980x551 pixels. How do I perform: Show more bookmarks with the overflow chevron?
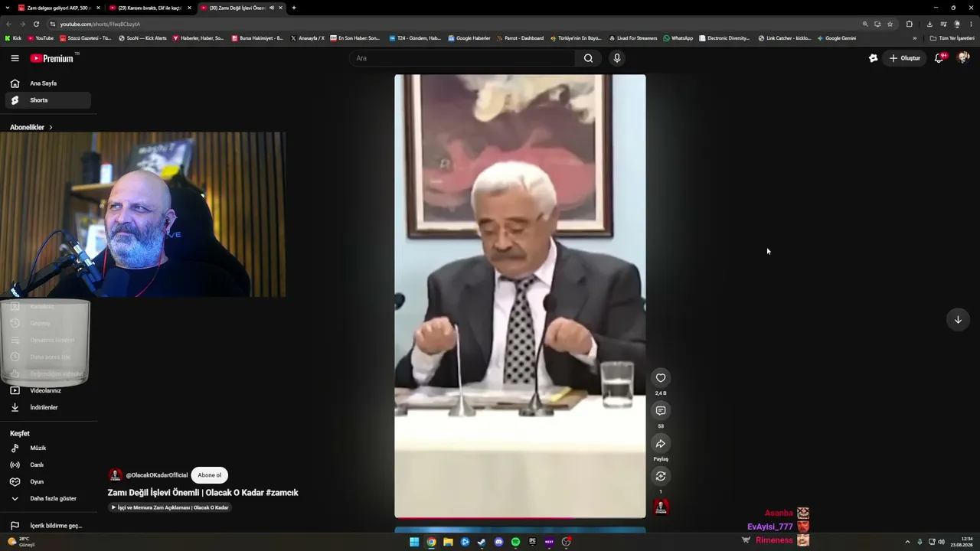coord(914,38)
